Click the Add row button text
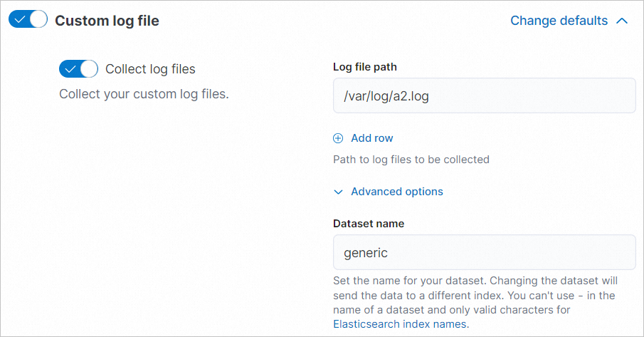The width and height of the screenshot is (644, 337). pos(372,138)
